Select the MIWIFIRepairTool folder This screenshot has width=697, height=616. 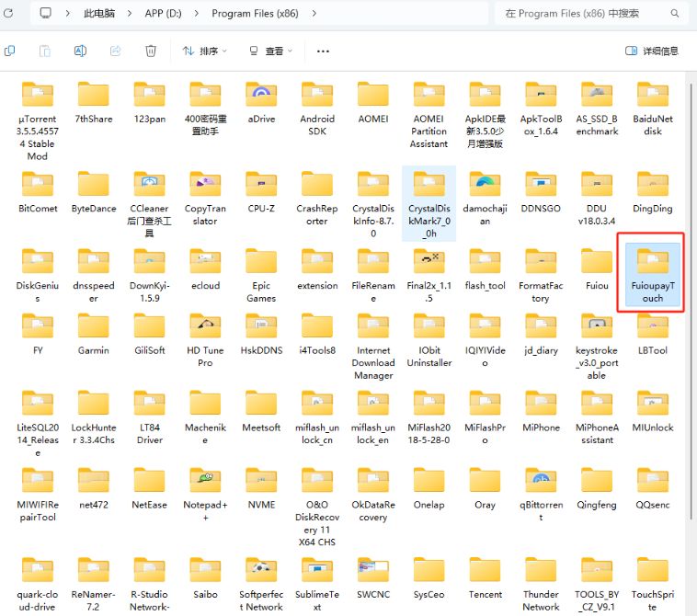coord(38,494)
